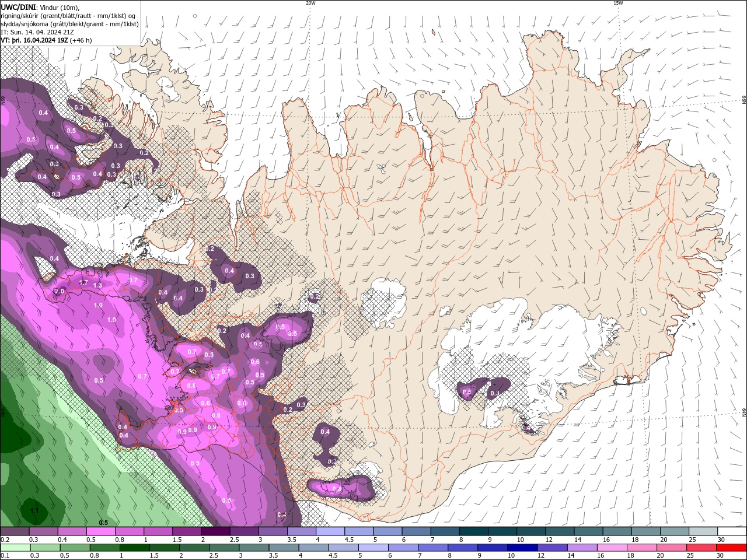The height and width of the screenshot is (560, 747).
Task: Click the 'rigning/skúrir' legend description line
Action: 69,15
